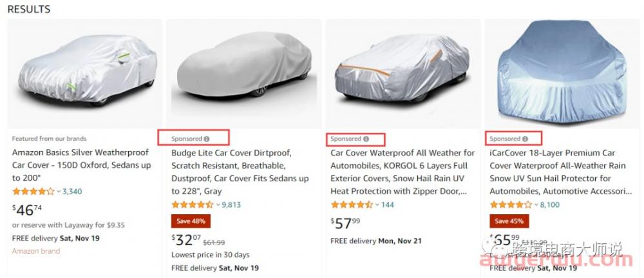Open Budge Lite Car Cover Dirtproof title
The height and width of the screenshot is (278, 644).
coord(240,172)
